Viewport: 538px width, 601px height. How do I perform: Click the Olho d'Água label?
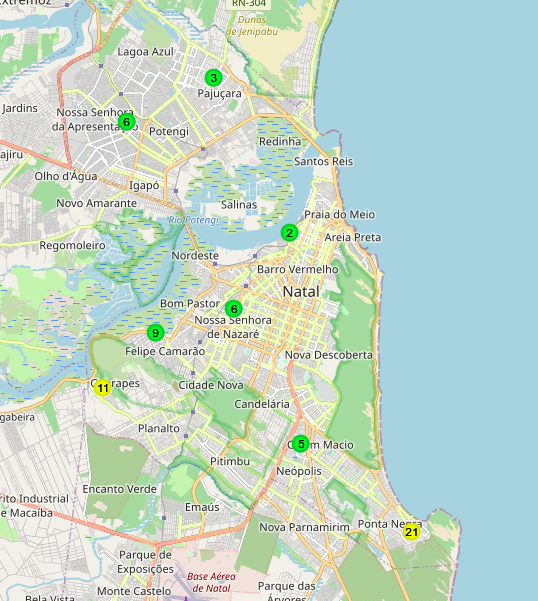66,176
